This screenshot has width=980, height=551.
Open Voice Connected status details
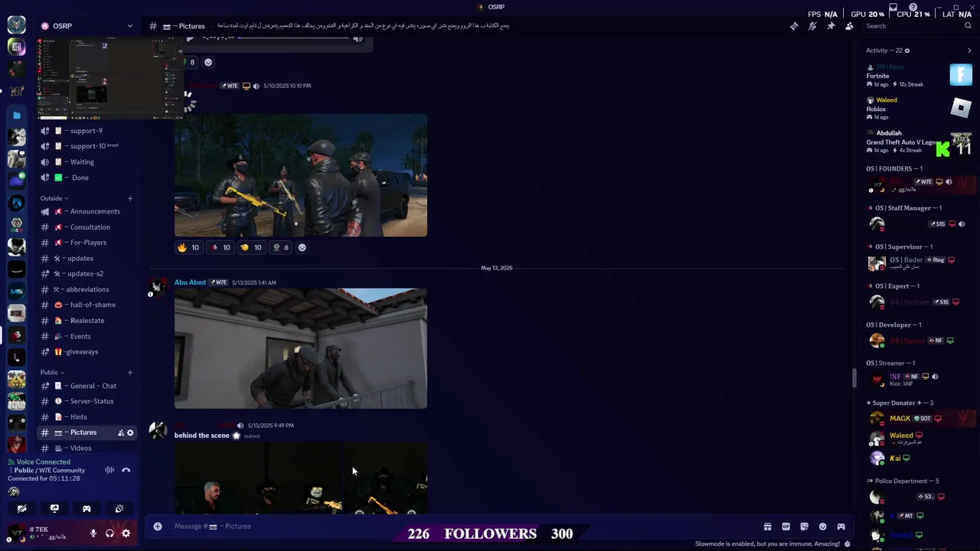[43, 462]
